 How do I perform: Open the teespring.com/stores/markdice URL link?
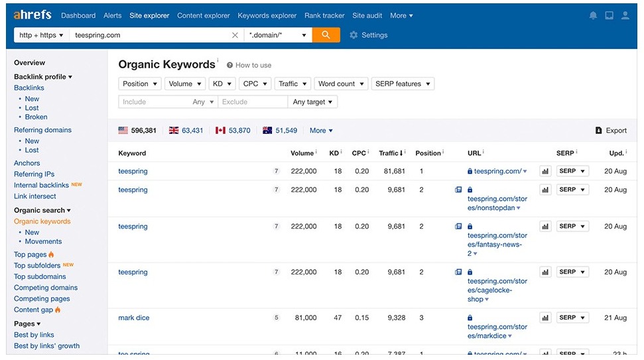point(497,331)
